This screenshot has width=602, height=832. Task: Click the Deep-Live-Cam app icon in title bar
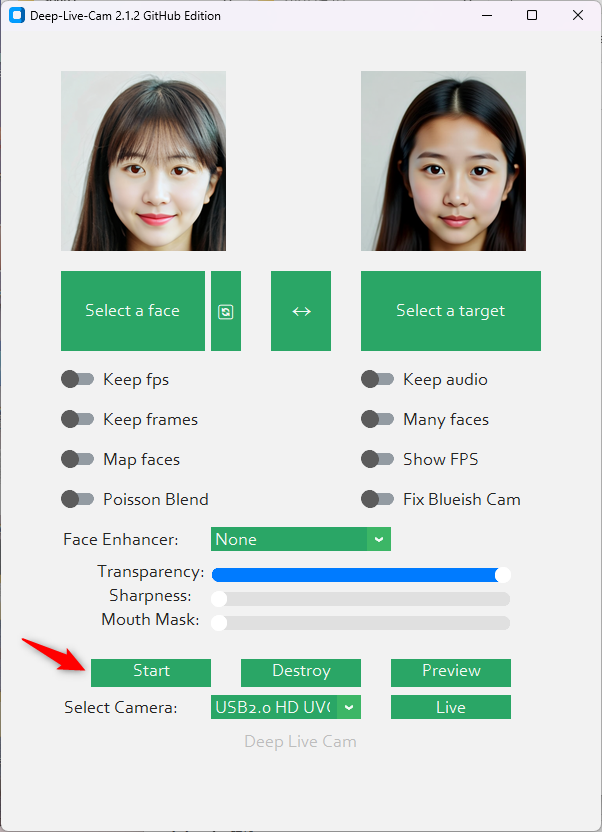pyautogui.click(x=17, y=15)
